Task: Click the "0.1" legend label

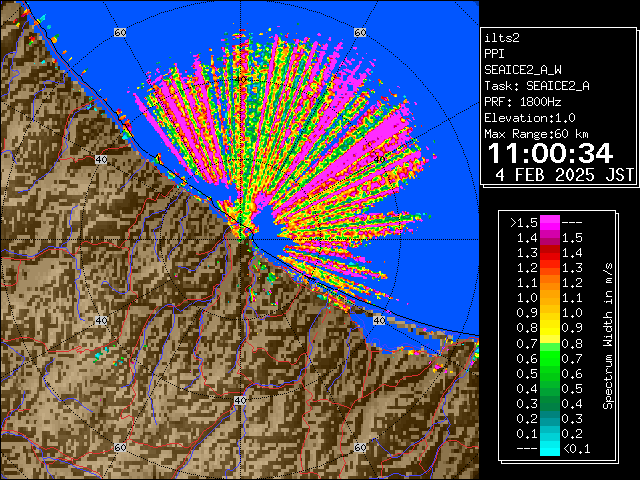Action: (527, 434)
